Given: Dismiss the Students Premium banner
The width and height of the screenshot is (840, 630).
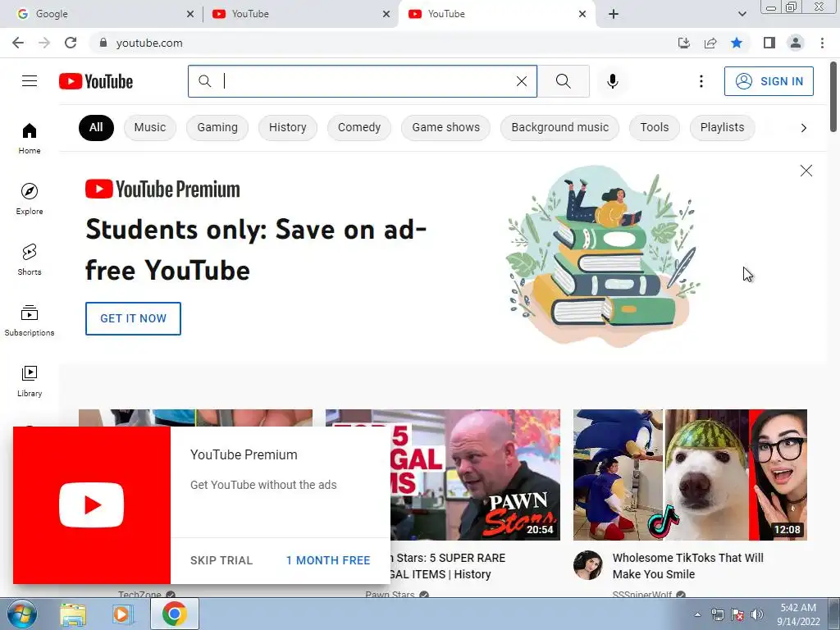Looking at the screenshot, I should (x=806, y=171).
